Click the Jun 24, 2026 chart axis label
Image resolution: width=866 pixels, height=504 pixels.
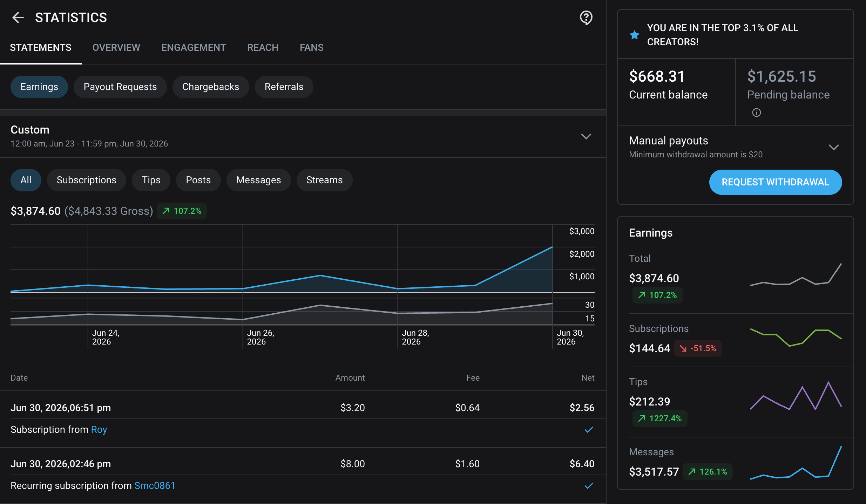(x=106, y=337)
